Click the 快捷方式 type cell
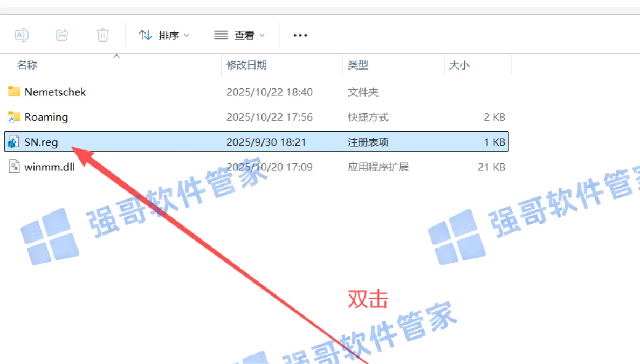640x364 pixels. (x=368, y=117)
